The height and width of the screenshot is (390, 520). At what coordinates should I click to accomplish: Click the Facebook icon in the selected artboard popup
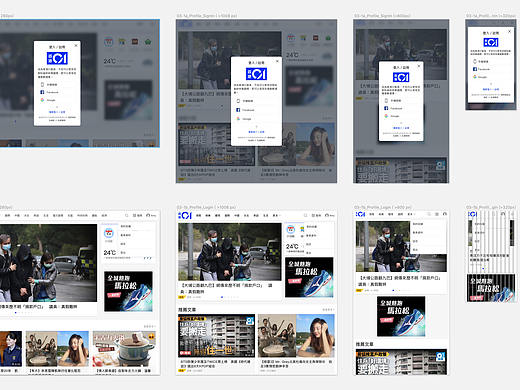(x=42, y=92)
